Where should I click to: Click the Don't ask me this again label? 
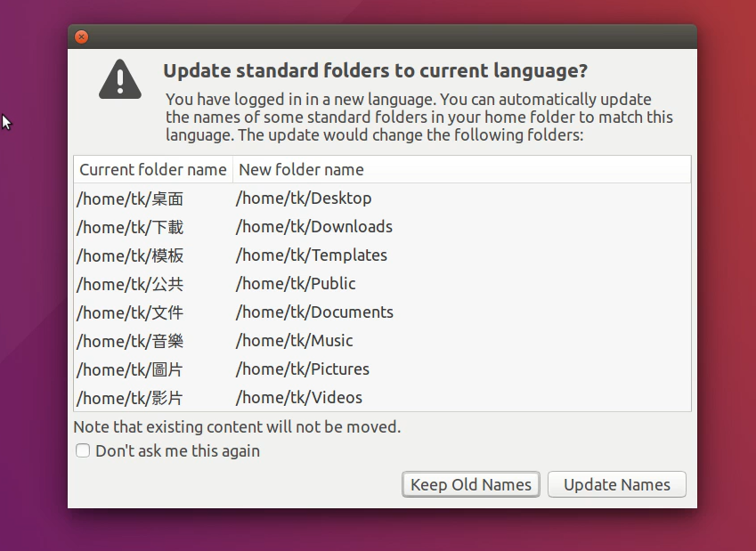pos(177,450)
